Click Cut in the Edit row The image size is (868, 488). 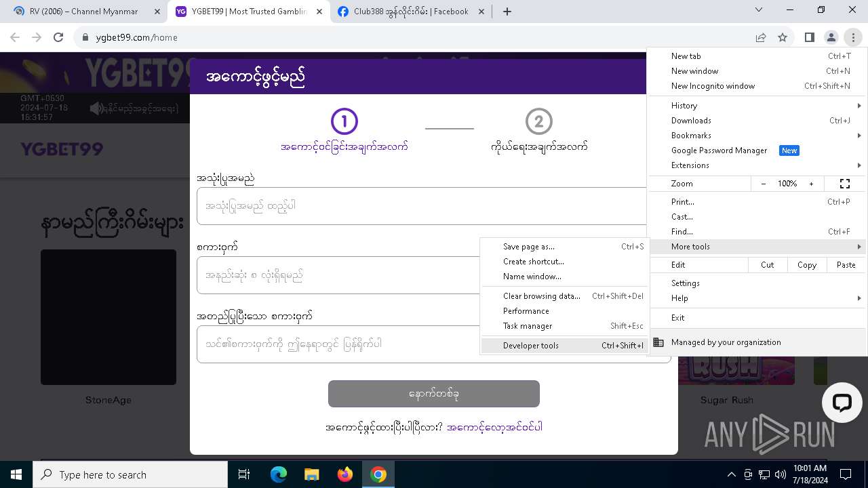click(768, 265)
